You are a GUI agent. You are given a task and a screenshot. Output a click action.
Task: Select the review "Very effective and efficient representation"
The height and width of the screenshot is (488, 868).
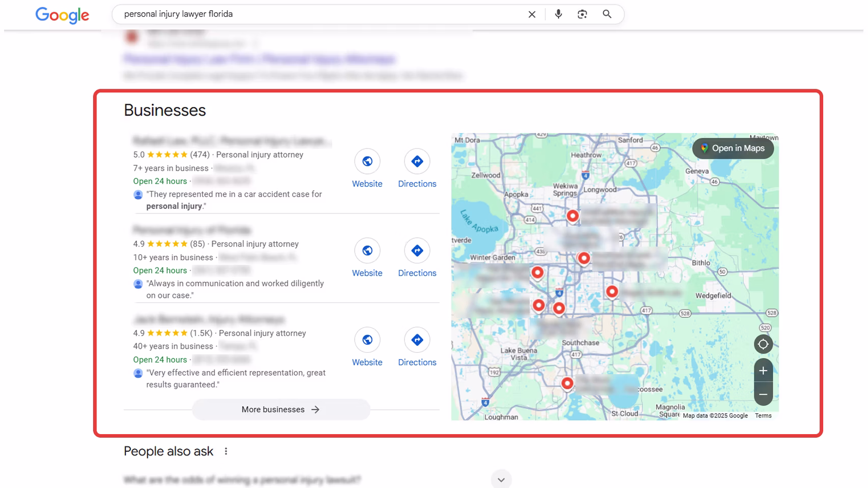(x=236, y=379)
